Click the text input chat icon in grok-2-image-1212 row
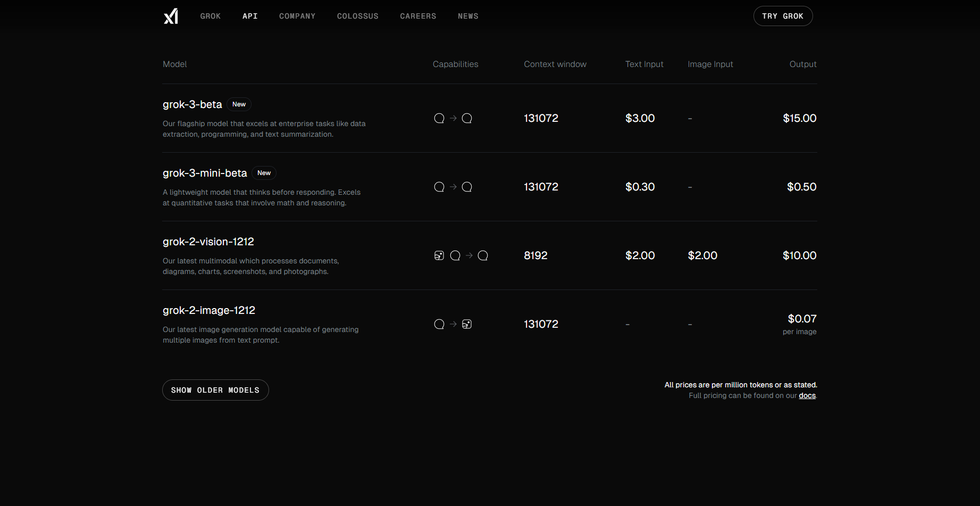 [439, 324]
